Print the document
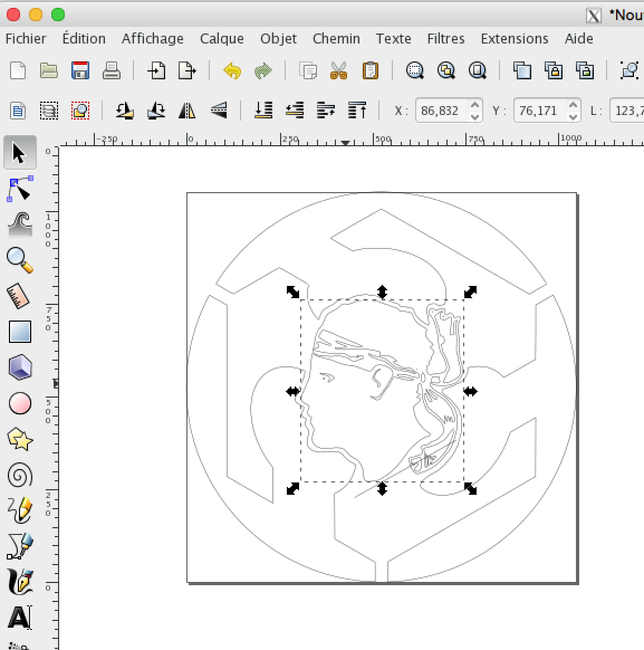 coord(112,70)
